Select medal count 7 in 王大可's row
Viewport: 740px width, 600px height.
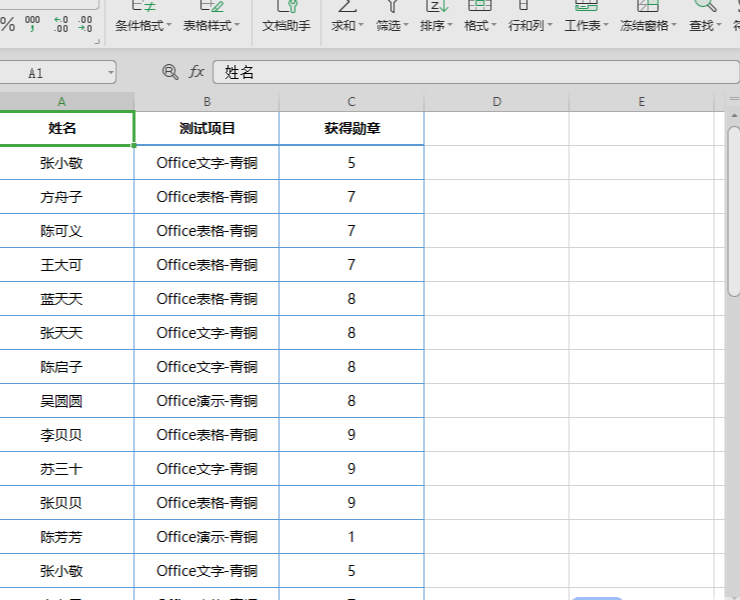tap(352, 265)
